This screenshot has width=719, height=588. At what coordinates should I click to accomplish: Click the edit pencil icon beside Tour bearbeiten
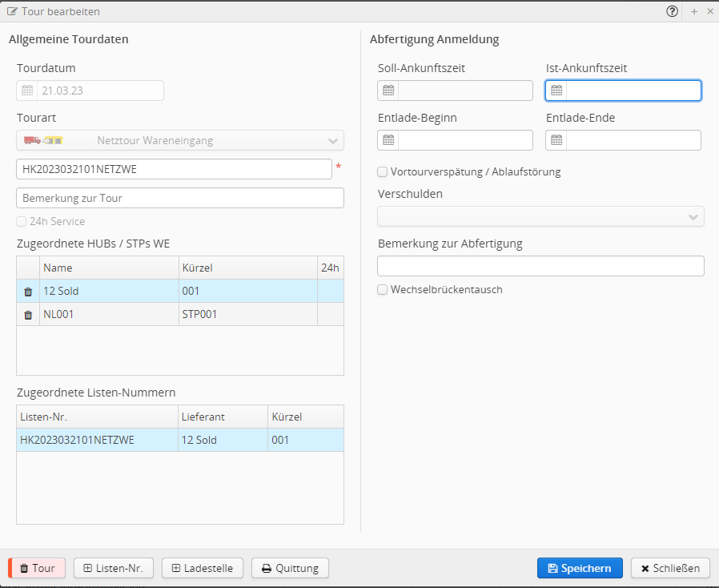(x=12, y=11)
